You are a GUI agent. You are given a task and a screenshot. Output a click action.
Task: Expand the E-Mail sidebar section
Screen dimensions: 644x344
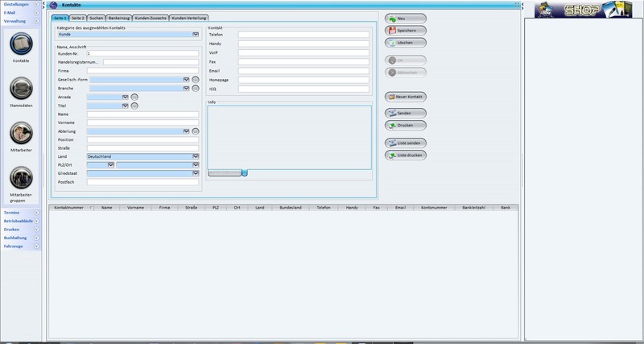(36, 13)
